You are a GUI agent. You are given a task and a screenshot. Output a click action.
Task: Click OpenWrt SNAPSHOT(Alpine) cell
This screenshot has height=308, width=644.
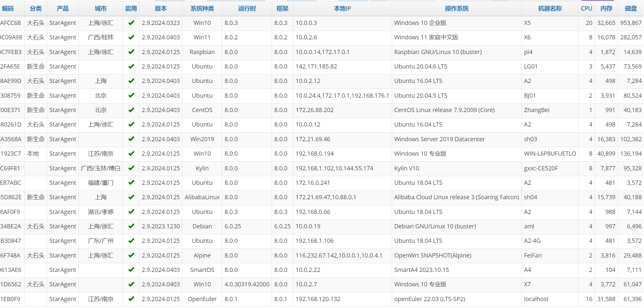click(433, 255)
